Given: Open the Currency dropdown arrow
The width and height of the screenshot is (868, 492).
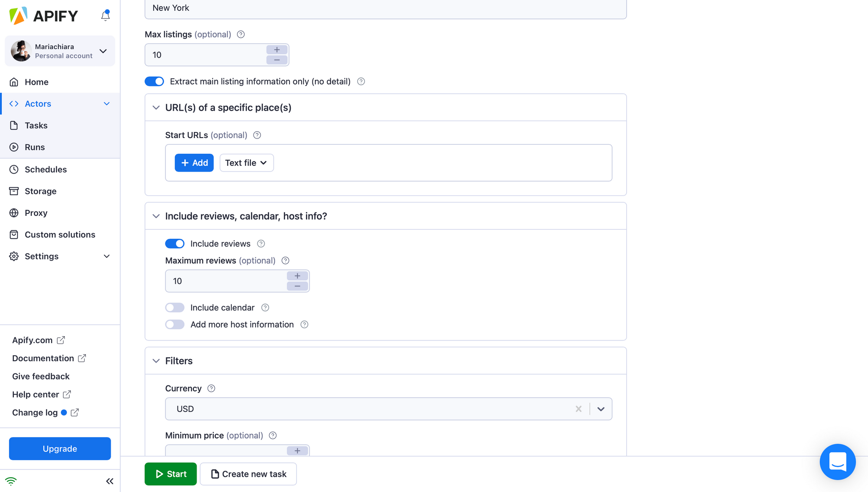Looking at the screenshot, I should click(601, 409).
